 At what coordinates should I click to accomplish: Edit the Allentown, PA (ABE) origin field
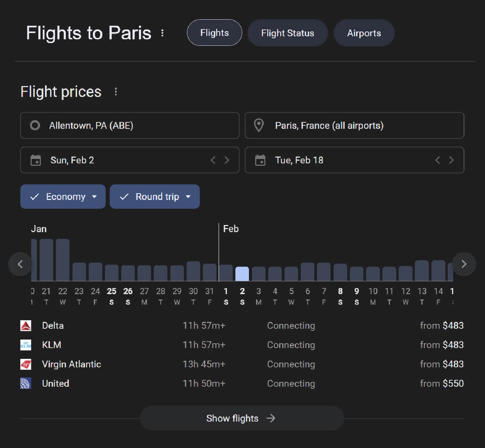130,125
